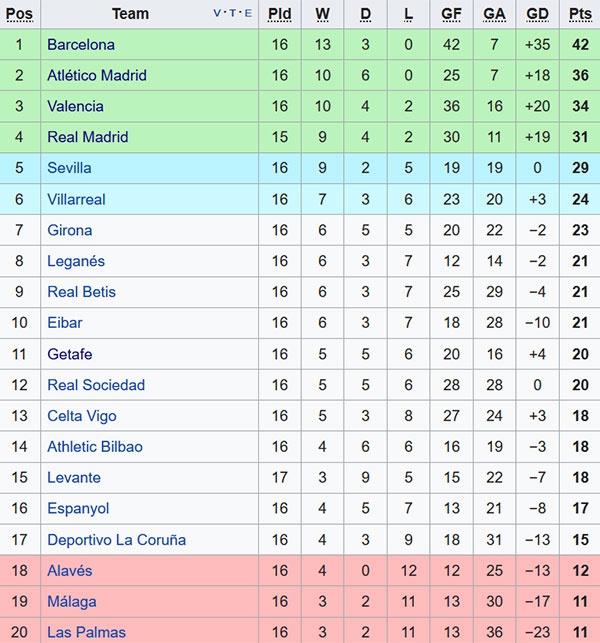Open the Leganés team page
The width and height of the screenshot is (600, 643).
click(x=76, y=262)
